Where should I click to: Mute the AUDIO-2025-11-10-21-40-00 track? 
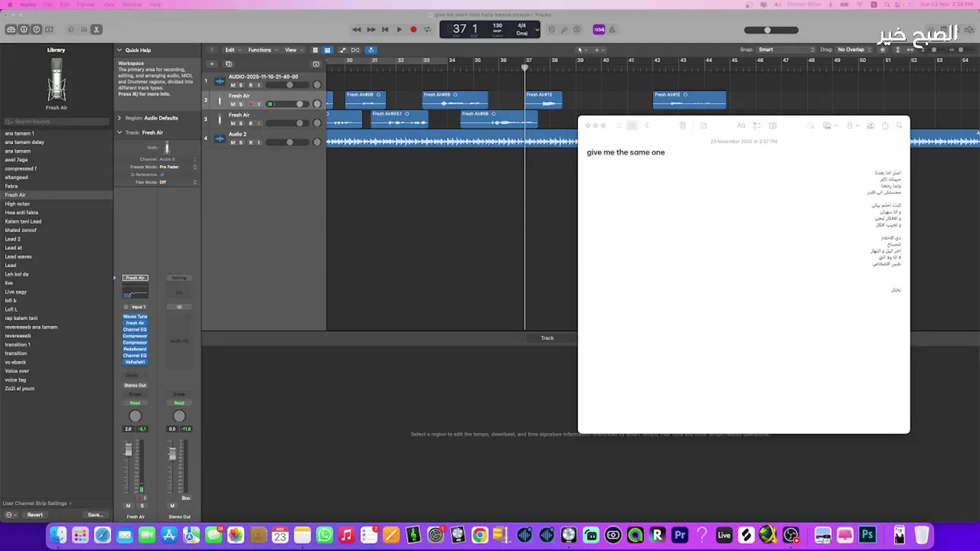point(233,85)
